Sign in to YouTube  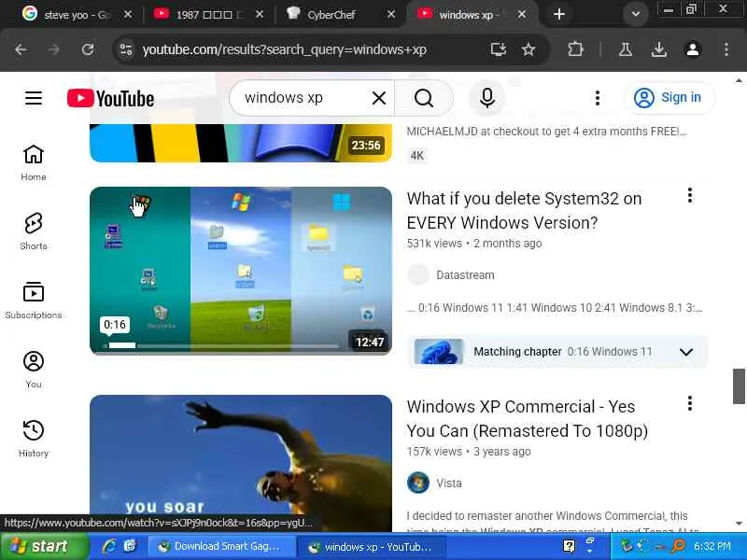pos(669,98)
